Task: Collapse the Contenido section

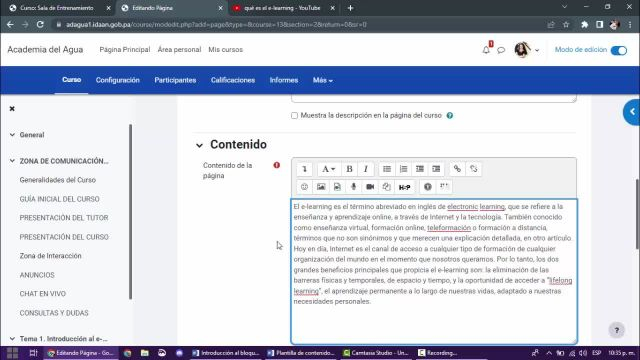Action: pyautogui.click(x=199, y=145)
